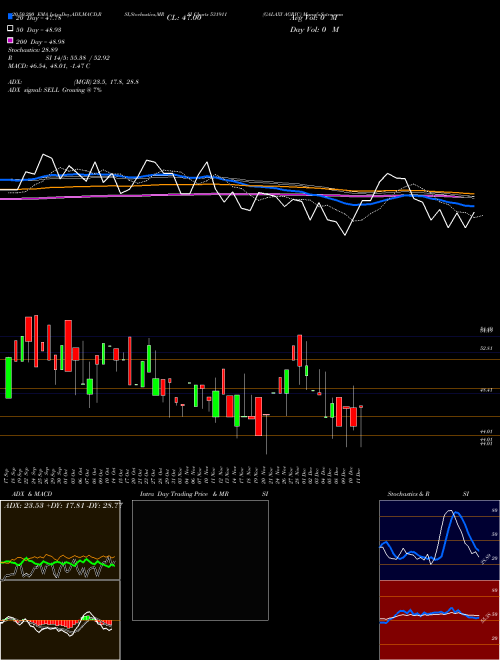Click the 'Avg Vol: 0 M' label
This screenshot has height=660, width=500.
pyautogui.click(x=314, y=18)
